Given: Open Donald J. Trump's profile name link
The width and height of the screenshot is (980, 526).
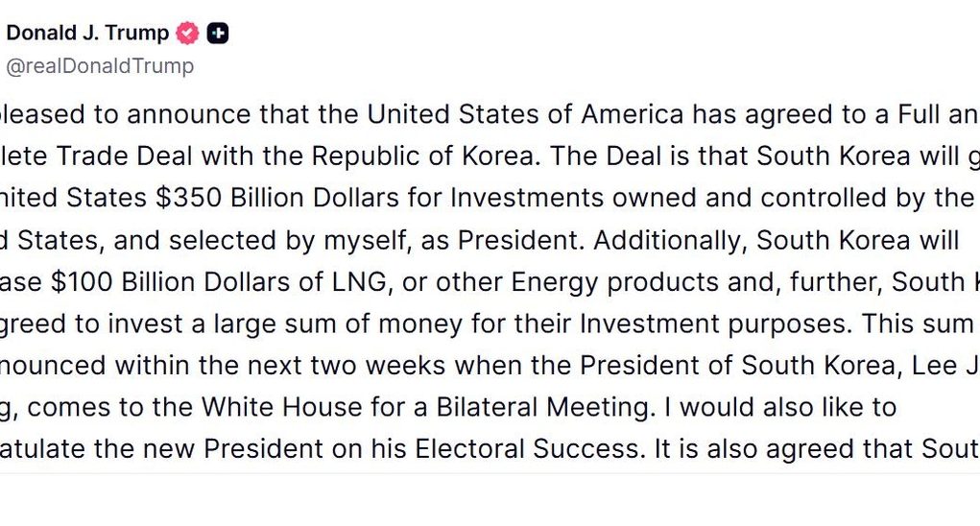Looking at the screenshot, I should [87, 34].
